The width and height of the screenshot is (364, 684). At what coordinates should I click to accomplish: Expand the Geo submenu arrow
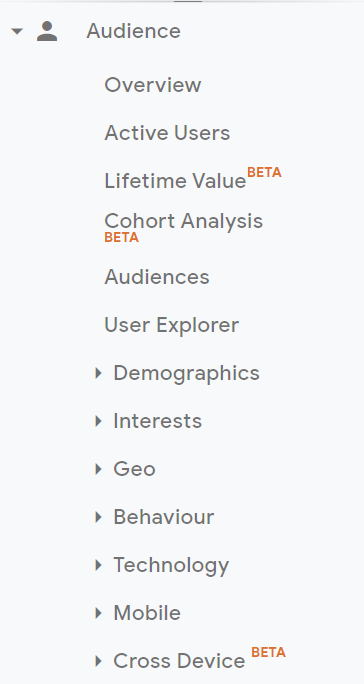point(98,469)
